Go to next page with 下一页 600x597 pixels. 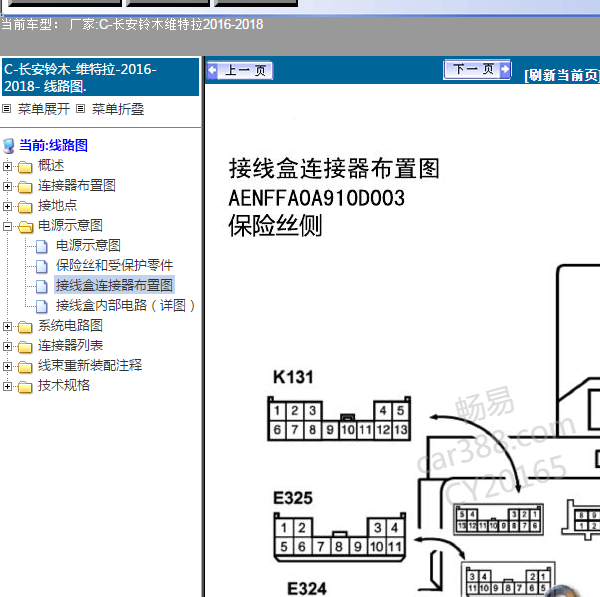[477, 69]
